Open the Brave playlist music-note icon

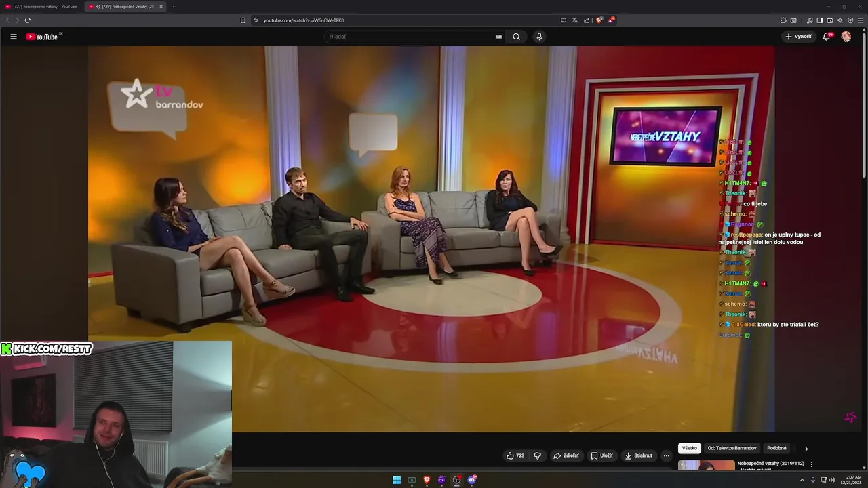(x=810, y=20)
